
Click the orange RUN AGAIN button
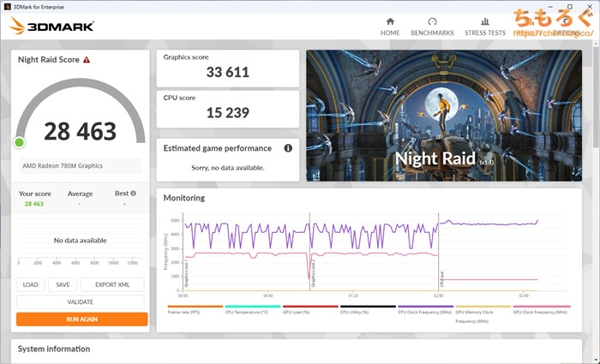(82, 319)
